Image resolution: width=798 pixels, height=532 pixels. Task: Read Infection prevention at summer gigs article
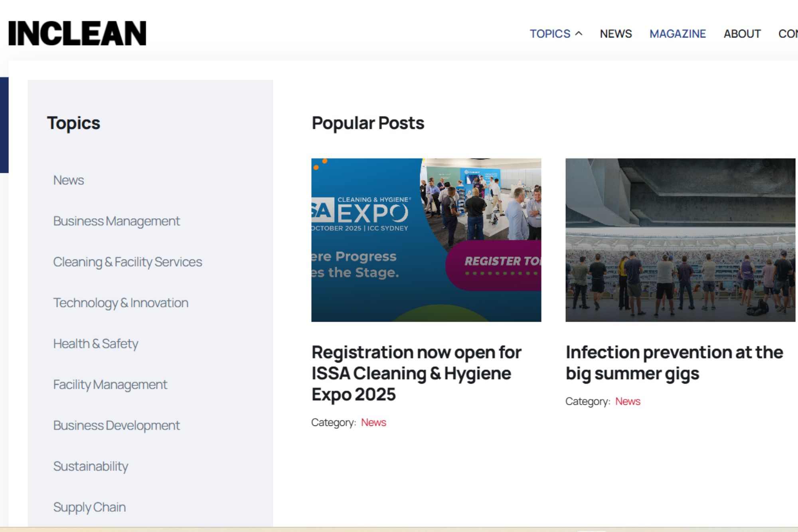click(674, 363)
